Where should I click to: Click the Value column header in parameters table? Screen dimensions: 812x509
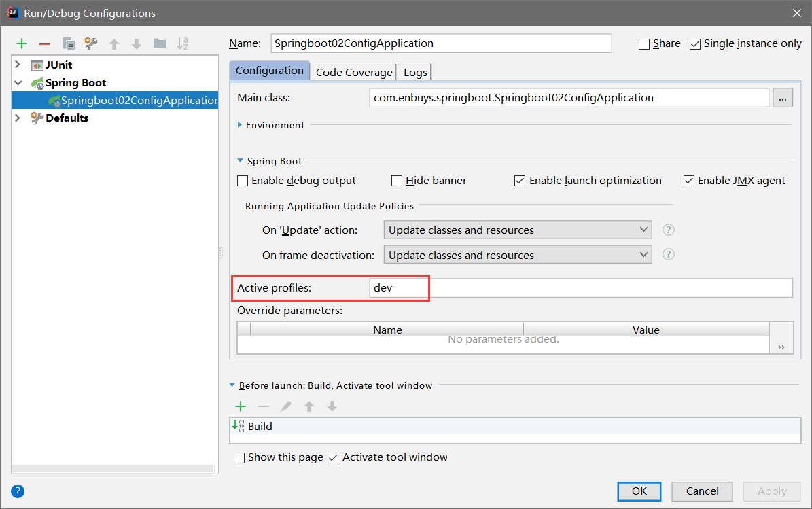pyautogui.click(x=646, y=330)
